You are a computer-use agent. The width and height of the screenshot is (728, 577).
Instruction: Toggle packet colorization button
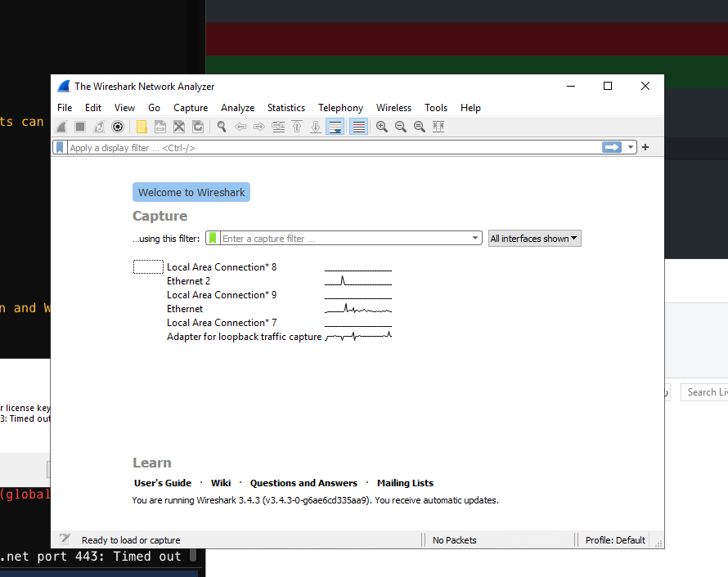click(x=358, y=127)
